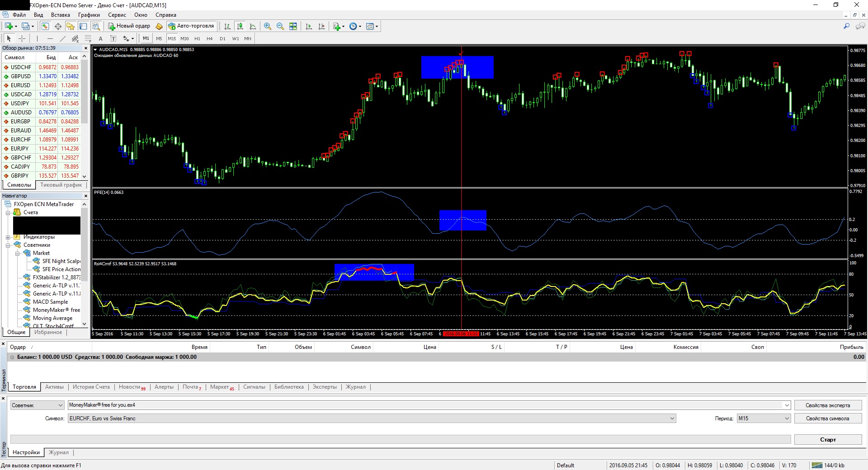The width and height of the screenshot is (868, 470).
Task: Open the Вставка menu
Action: coord(61,15)
